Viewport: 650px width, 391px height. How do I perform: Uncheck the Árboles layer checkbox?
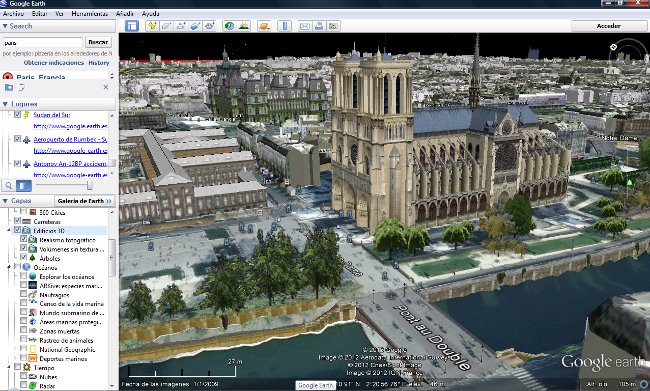(24, 257)
